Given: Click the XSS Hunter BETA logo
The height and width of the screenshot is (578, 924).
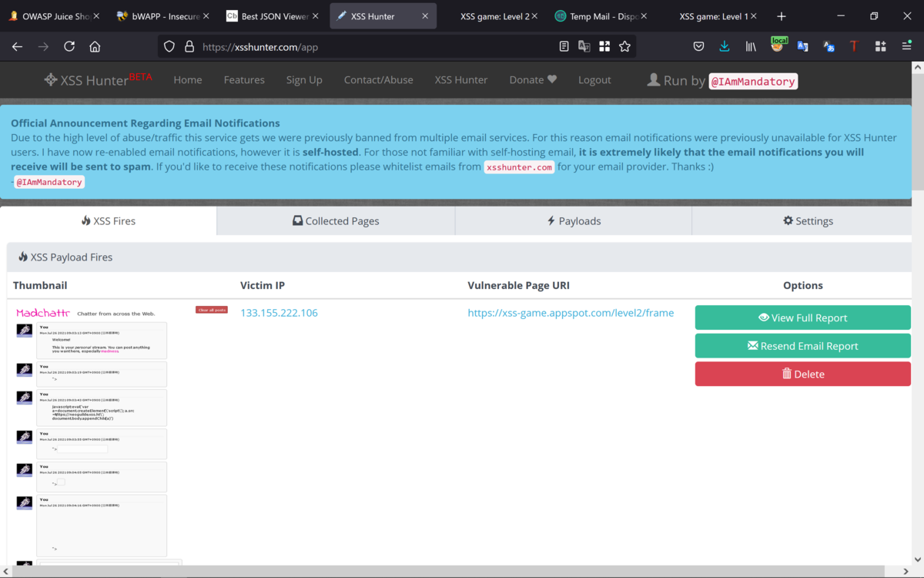Looking at the screenshot, I should pos(98,79).
